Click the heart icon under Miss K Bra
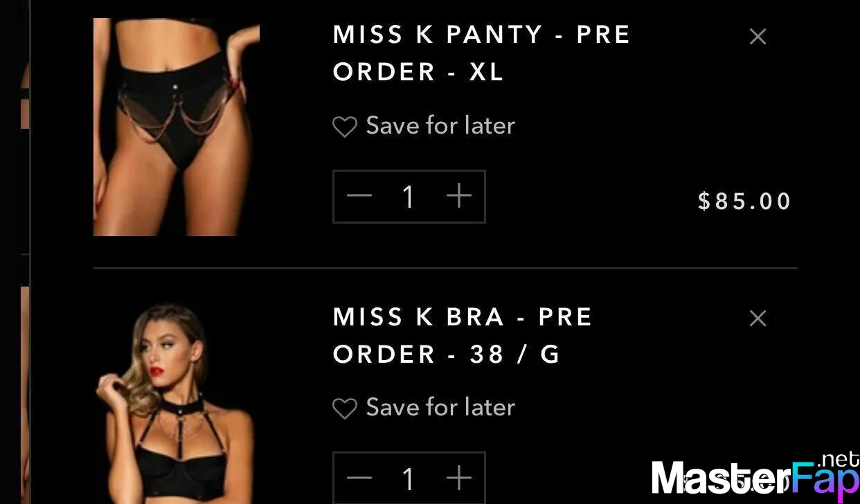This screenshot has height=504, width=860. click(345, 408)
